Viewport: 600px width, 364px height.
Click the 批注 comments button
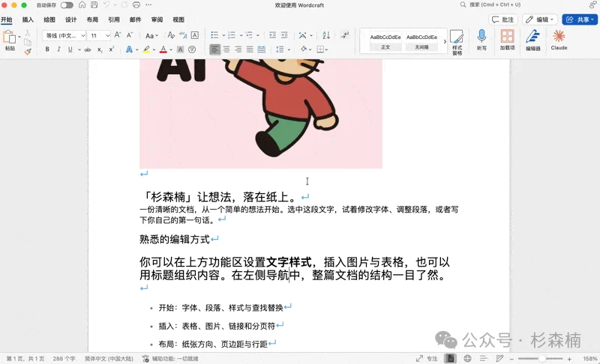(x=502, y=19)
